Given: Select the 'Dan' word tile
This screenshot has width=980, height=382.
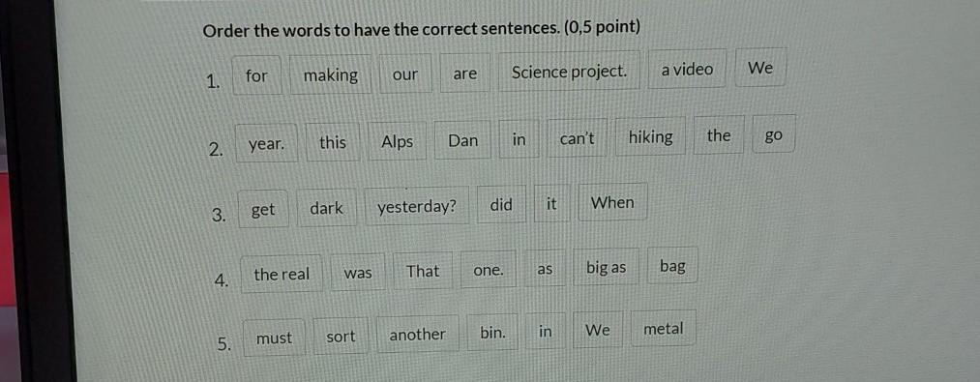Looking at the screenshot, I should point(462,140).
